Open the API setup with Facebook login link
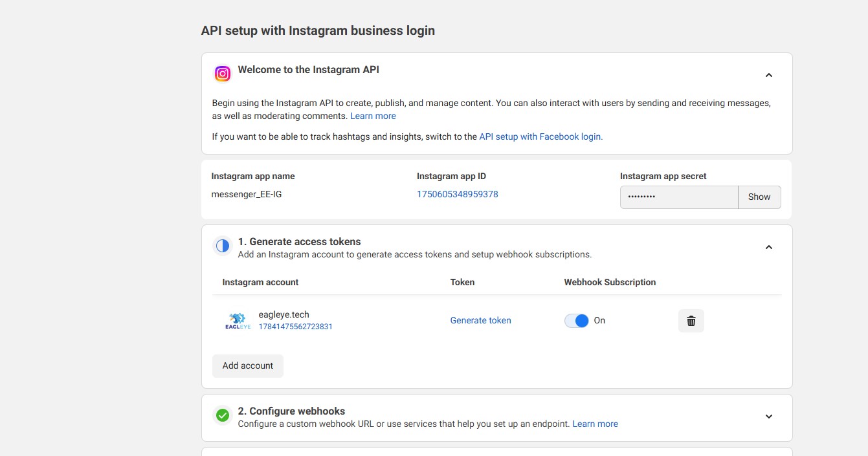 pyautogui.click(x=540, y=136)
